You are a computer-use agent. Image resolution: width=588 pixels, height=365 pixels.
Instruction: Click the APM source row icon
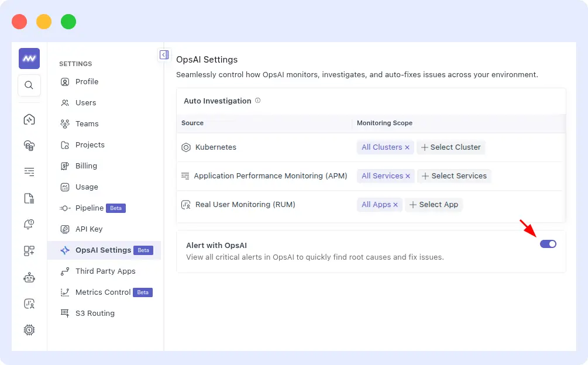pyautogui.click(x=185, y=175)
